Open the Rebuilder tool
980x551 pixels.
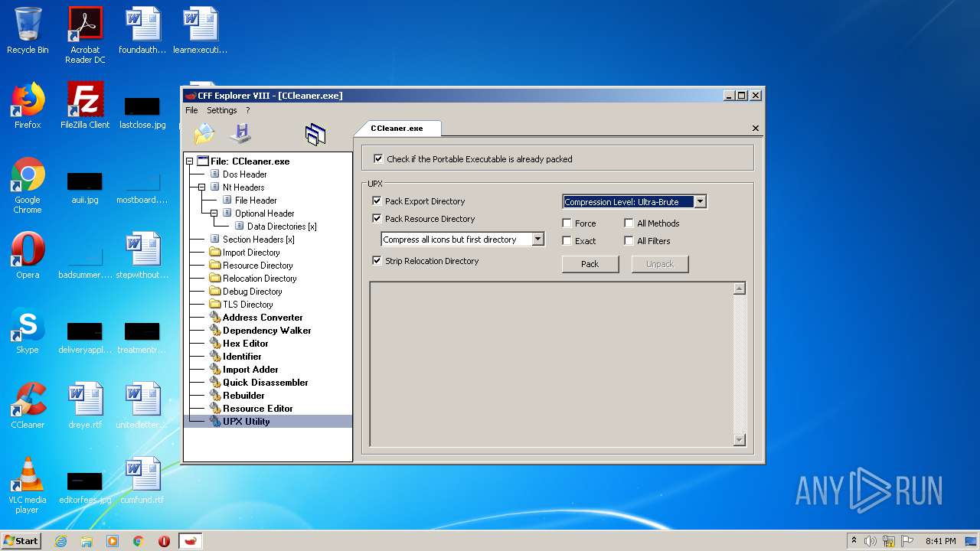click(x=243, y=396)
